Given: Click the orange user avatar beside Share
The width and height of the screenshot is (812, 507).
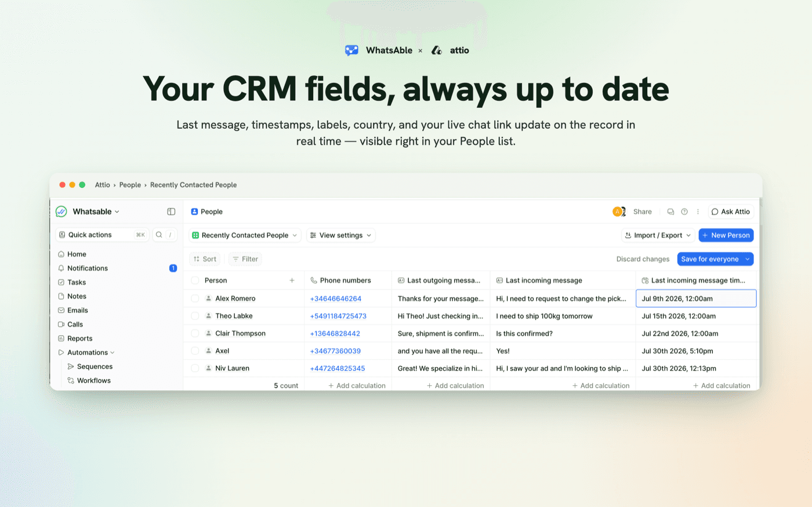Looking at the screenshot, I should point(617,212).
